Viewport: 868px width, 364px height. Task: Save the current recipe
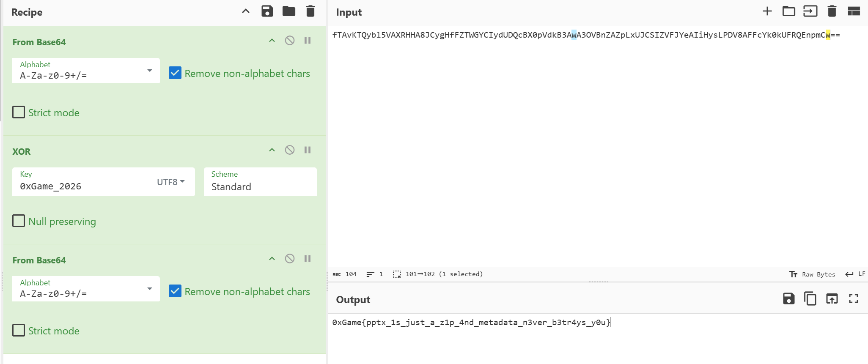[267, 11]
